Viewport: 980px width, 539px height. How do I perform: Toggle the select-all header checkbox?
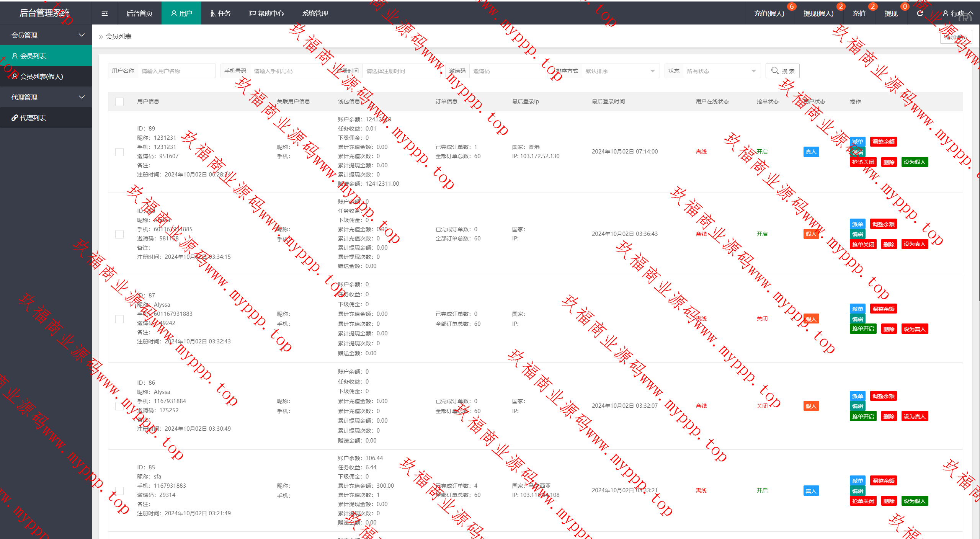coord(119,101)
